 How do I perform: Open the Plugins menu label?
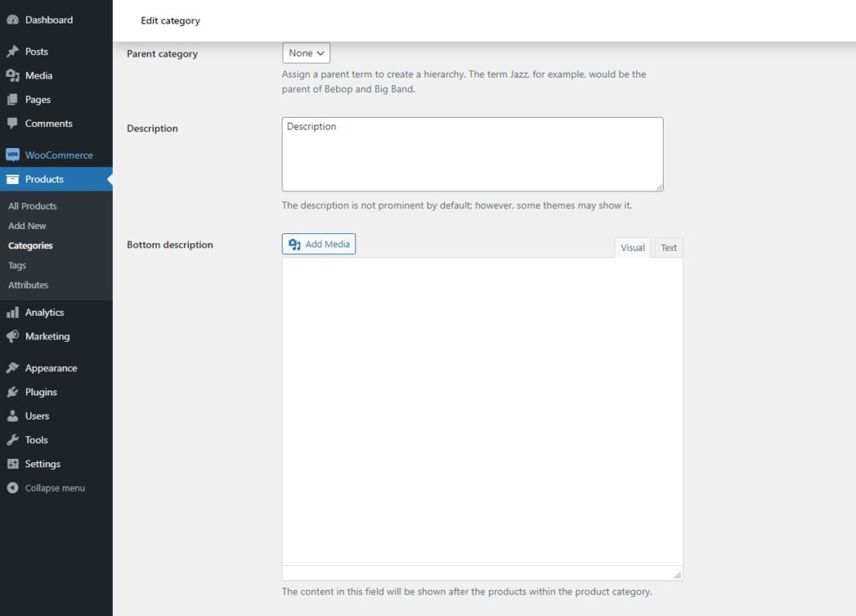41,392
